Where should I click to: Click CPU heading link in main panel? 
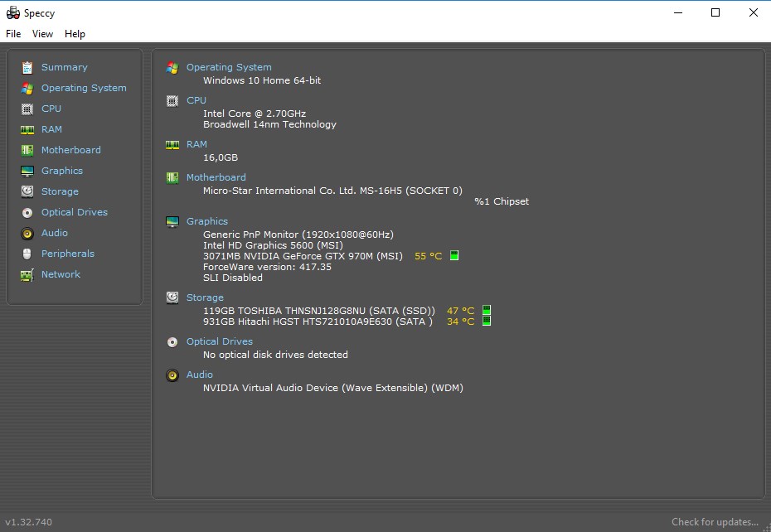pyautogui.click(x=196, y=99)
